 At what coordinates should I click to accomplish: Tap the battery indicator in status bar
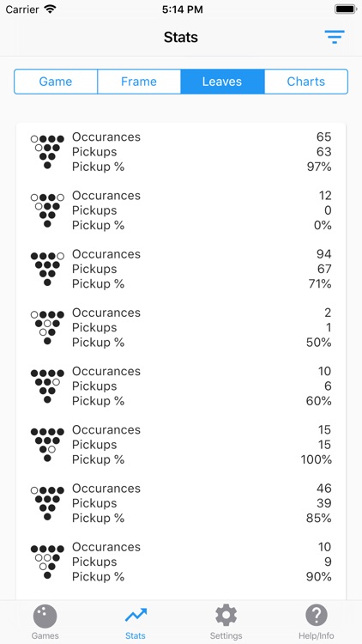pyautogui.click(x=346, y=9)
